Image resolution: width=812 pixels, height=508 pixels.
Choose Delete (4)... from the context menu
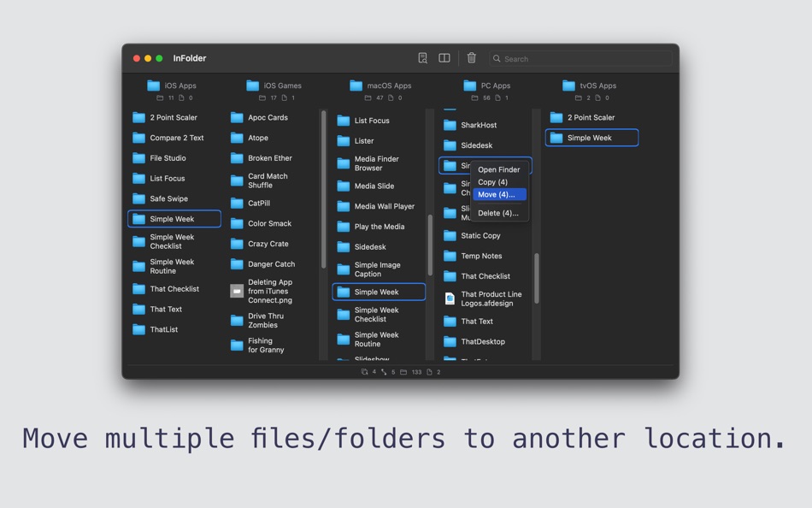[500, 213]
